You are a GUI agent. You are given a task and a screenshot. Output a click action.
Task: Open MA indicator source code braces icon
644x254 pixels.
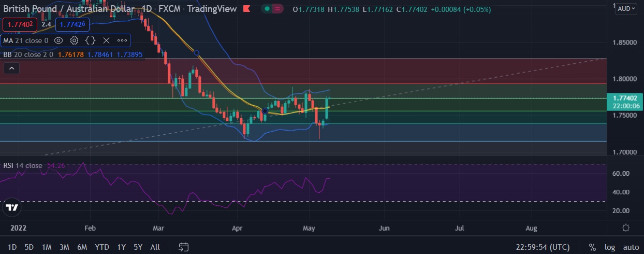point(90,40)
